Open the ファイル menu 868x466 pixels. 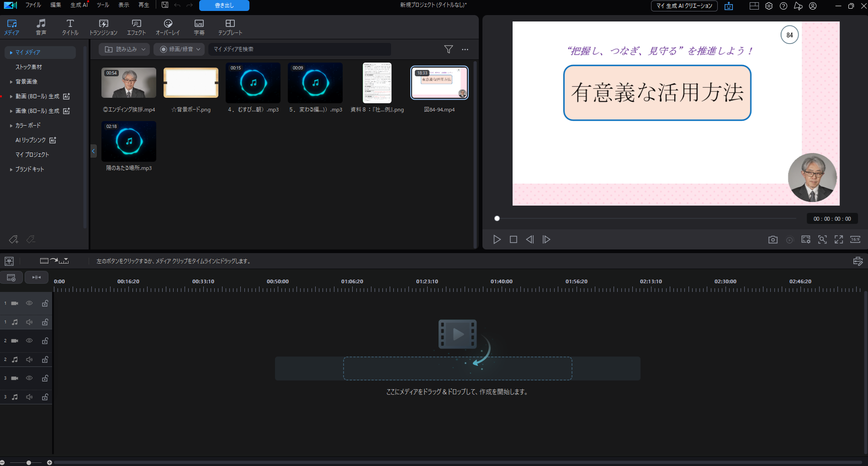tap(33, 5)
